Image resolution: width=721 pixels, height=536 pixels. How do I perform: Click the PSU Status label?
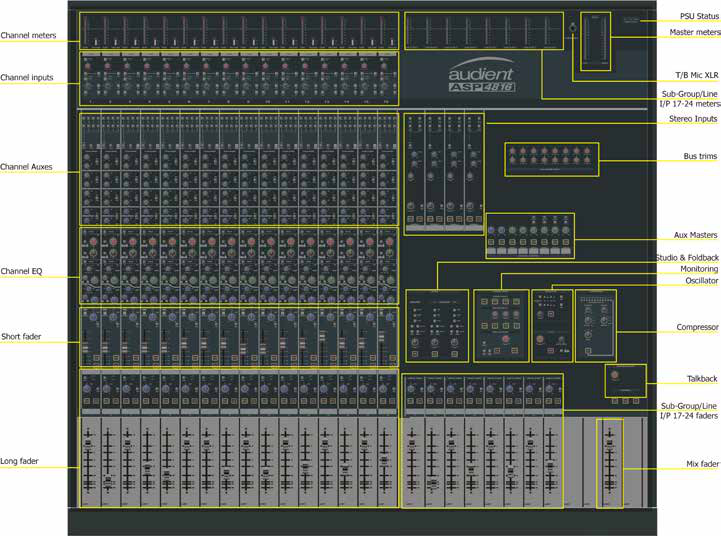click(x=699, y=16)
